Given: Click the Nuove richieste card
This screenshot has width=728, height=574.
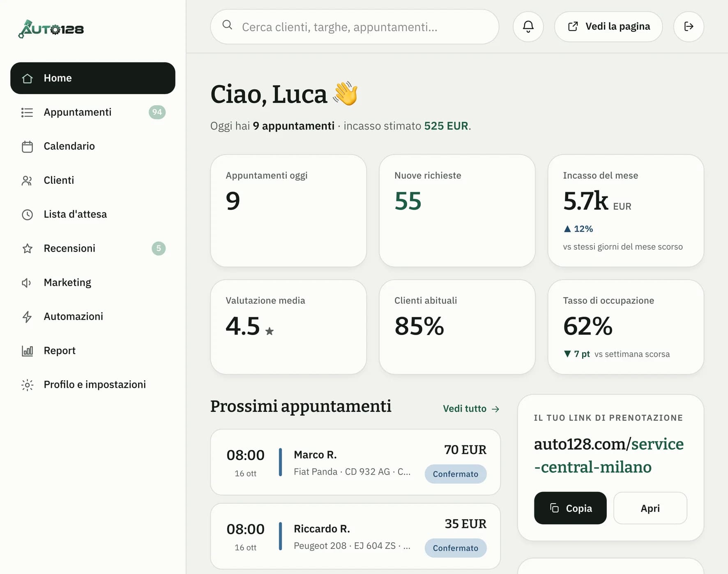Looking at the screenshot, I should 457,211.
